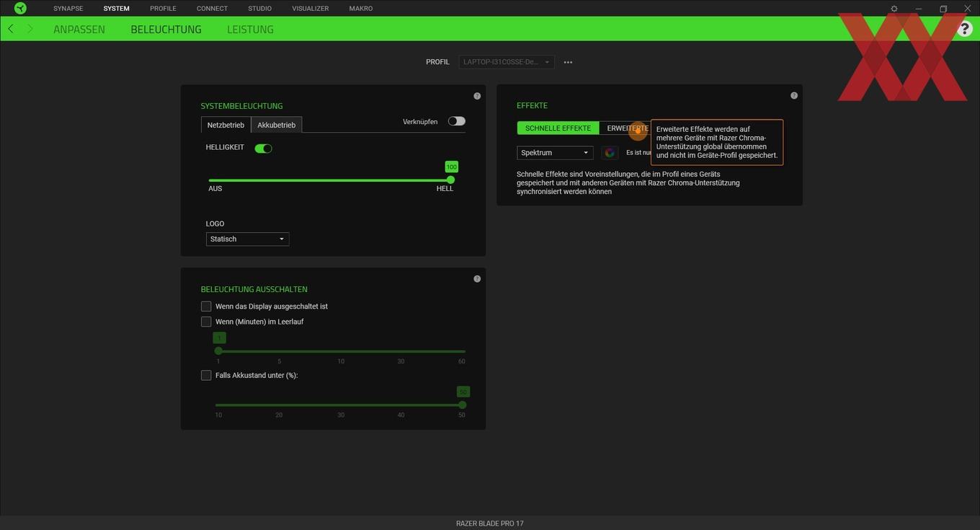Click the battery percent slider handle
This screenshot has width=980, height=530.
point(462,405)
